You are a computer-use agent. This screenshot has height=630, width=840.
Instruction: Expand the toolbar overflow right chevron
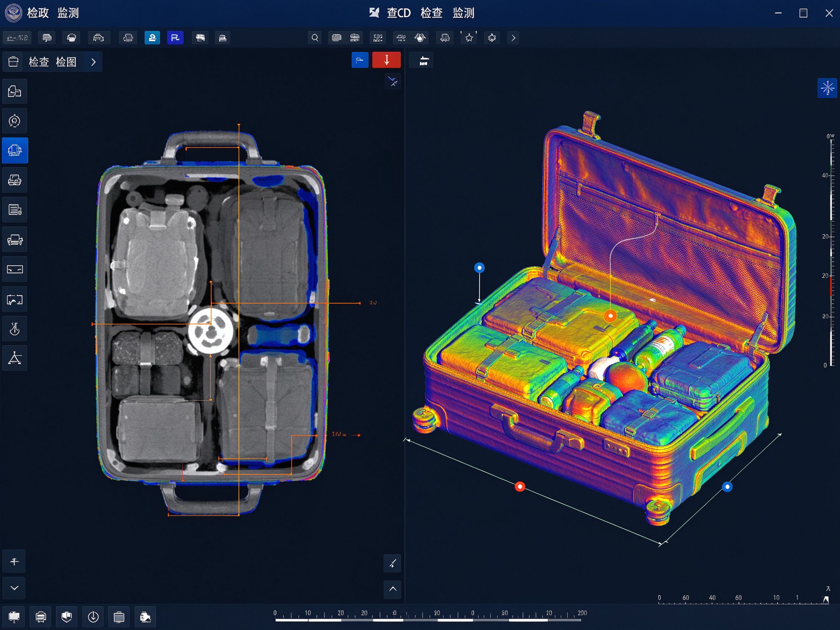[513, 38]
